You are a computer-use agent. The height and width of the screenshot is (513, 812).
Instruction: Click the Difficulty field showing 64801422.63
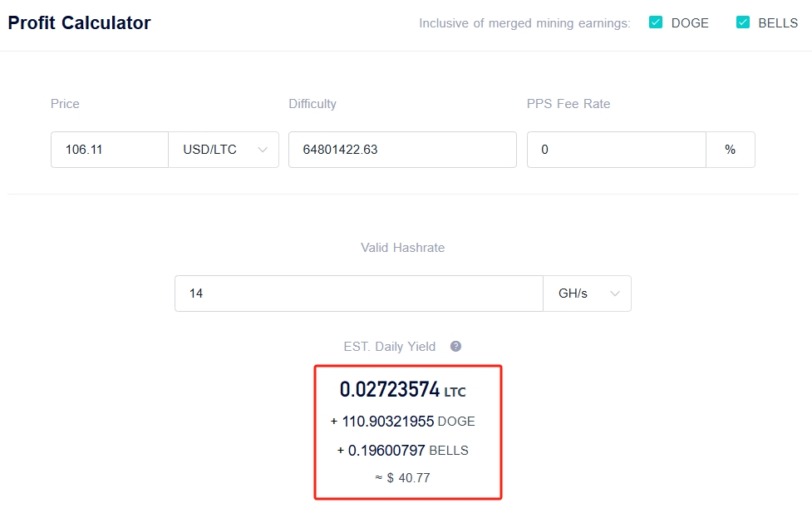point(402,150)
